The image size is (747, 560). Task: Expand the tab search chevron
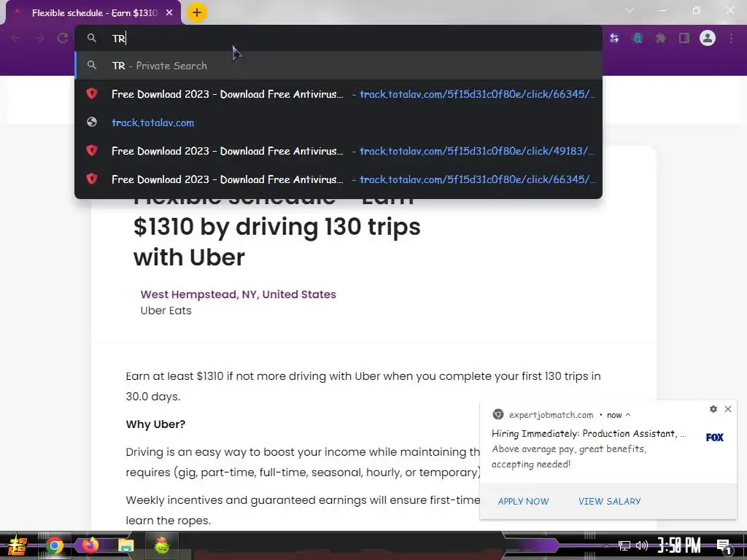tap(630, 10)
